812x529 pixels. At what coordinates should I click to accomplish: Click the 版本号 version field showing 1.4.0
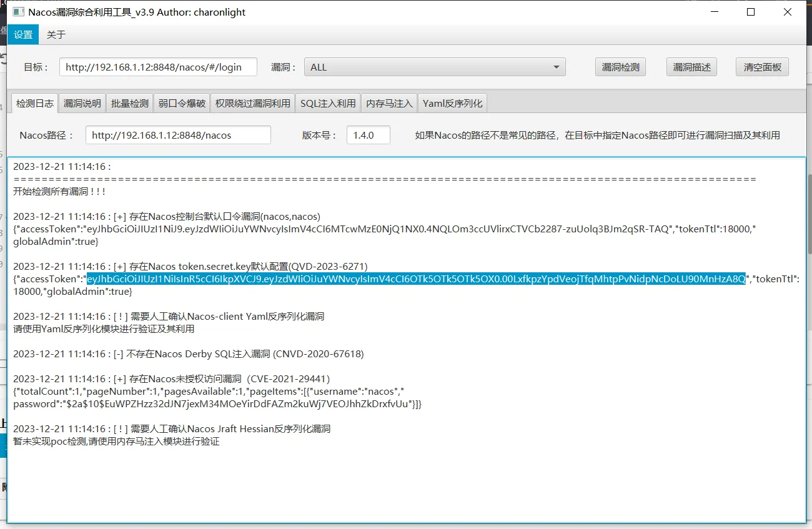[x=368, y=134]
